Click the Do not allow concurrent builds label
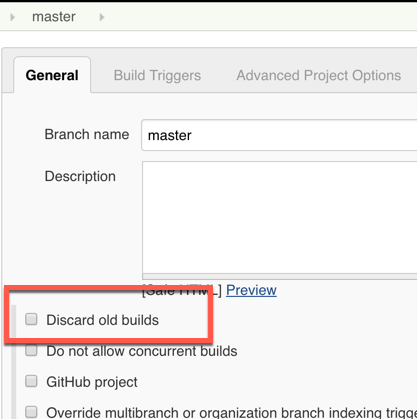Image resolution: width=417 pixels, height=419 pixels. pyautogui.click(x=142, y=351)
